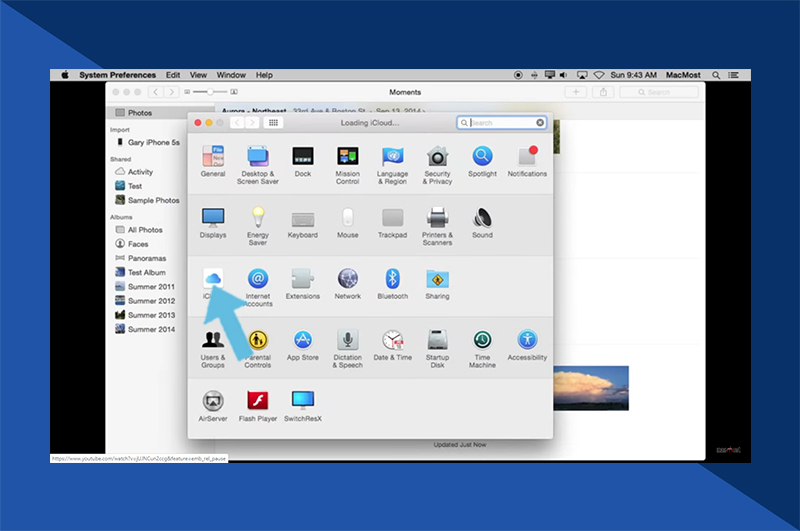The height and width of the screenshot is (531, 800).
Task: Open Spotlight preferences
Action: pos(482,162)
